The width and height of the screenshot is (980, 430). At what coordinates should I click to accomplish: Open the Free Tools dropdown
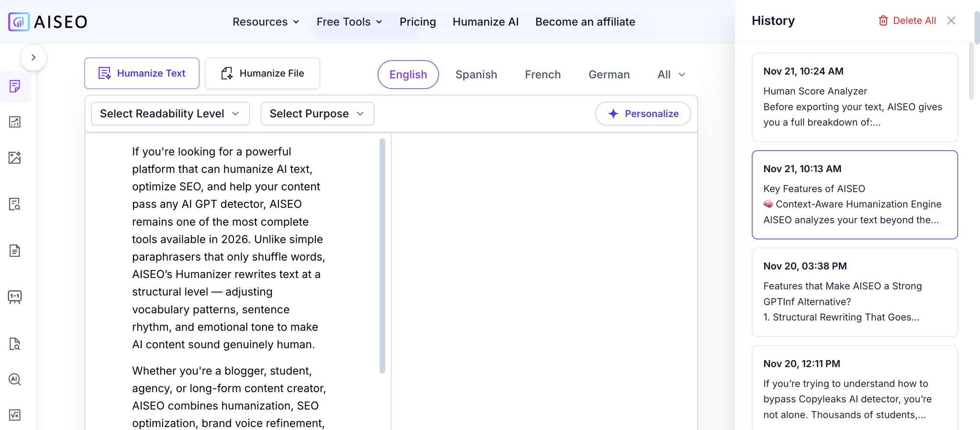pyautogui.click(x=349, y=22)
